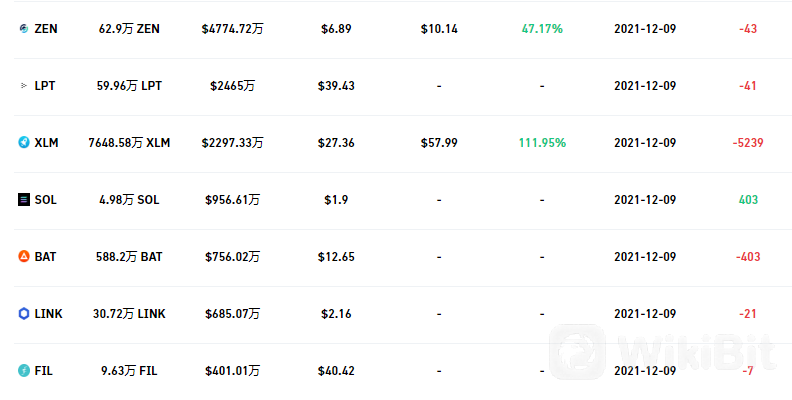Click the green 403 SOL change value
This screenshot has height=400, width=792.
click(x=748, y=200)
